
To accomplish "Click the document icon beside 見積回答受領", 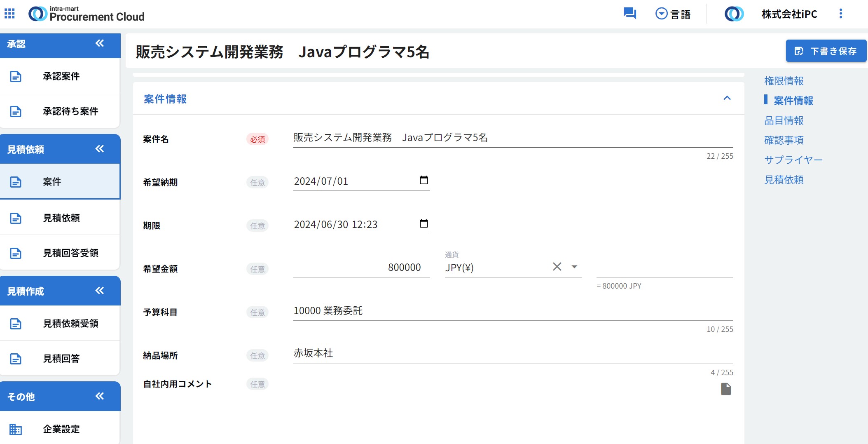I will point(16,253).
